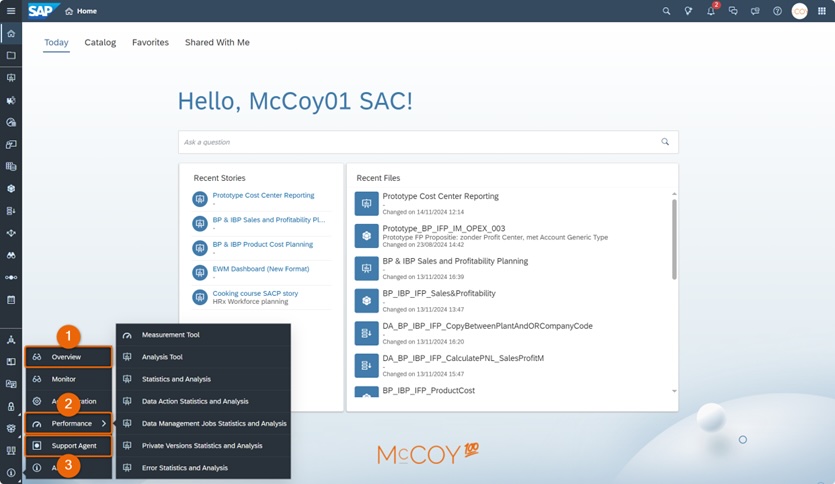Open the discussions chat icon in header

pyautogui.click(x=733, y=11)
